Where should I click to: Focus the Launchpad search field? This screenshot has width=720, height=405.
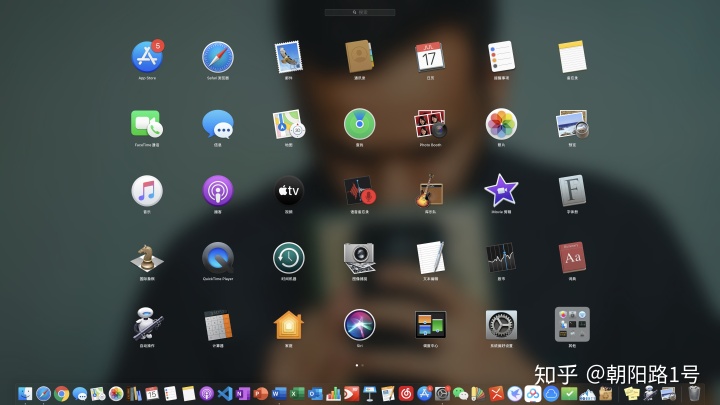360,12
